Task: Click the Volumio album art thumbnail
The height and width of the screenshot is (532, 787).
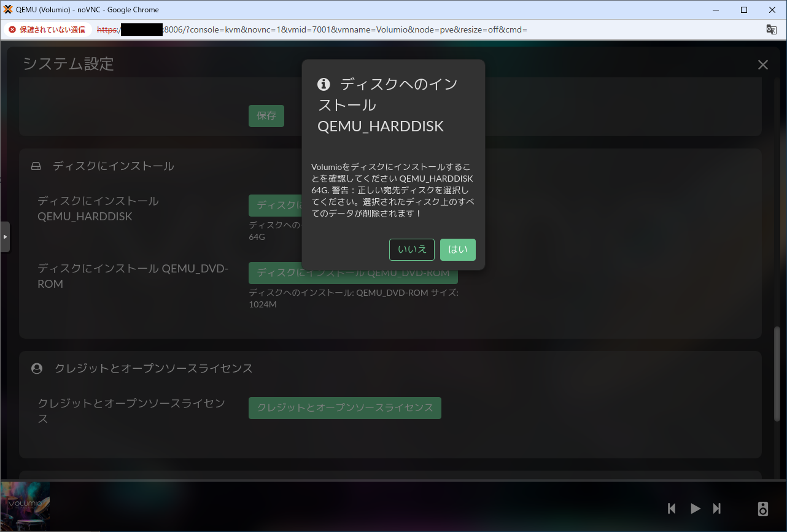Action: (x=25, y=507)
